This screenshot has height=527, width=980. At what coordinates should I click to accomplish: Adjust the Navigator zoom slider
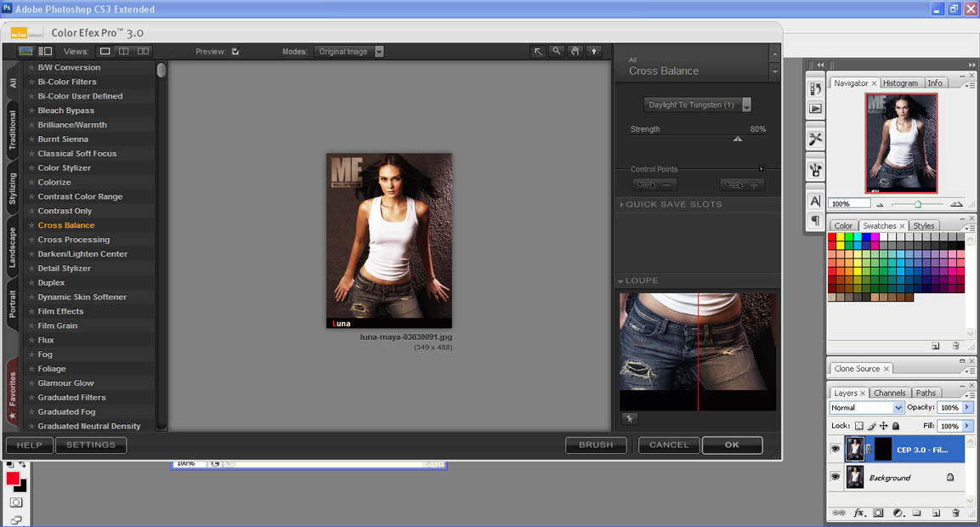click(x=917, y=204)
